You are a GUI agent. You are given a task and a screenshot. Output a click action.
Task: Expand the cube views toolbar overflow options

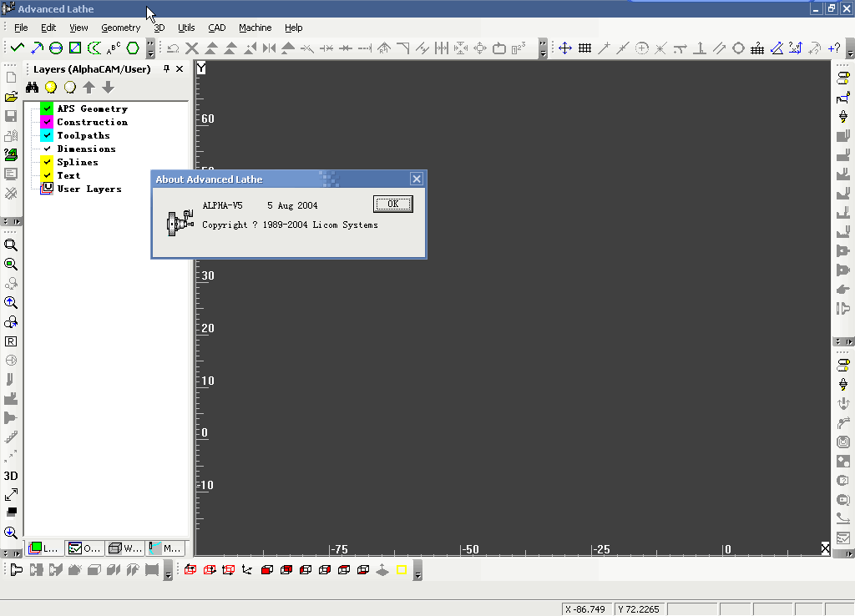click(x=417, y=570)
